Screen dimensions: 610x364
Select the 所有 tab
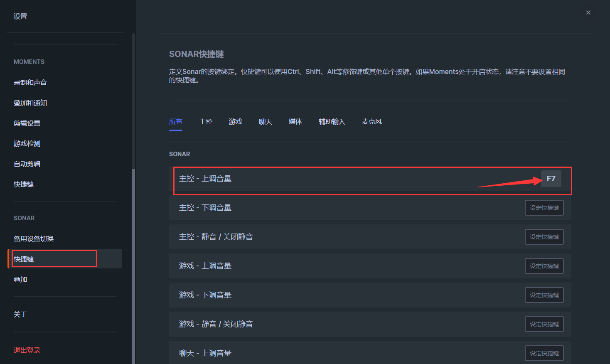(176, 122)
